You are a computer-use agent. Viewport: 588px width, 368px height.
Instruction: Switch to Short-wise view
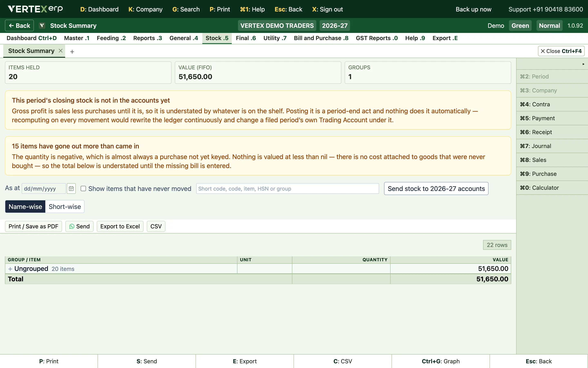click(x=65, y=207)
